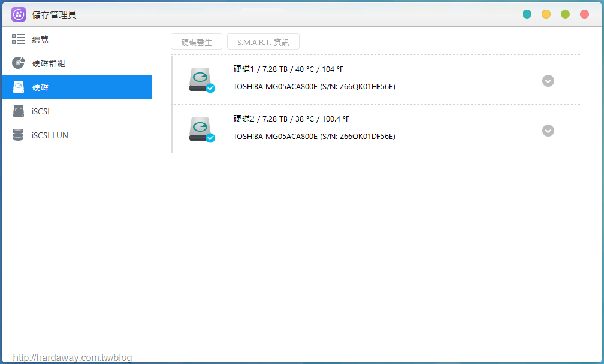
Task: Click the 儲存管理員 window title
Action: click(55, 14)
